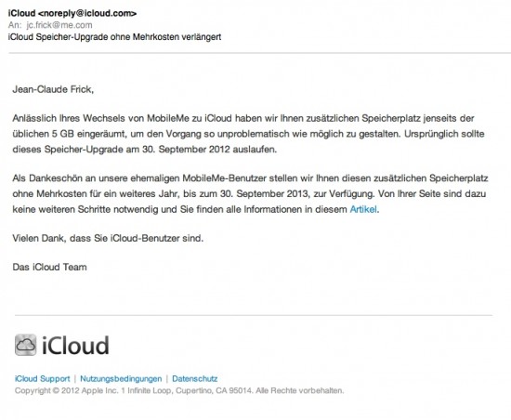The height and width of the screenshot is (420, 511).
Task: Select the recipient jc.frick@me.com
Action: point(59,25)
